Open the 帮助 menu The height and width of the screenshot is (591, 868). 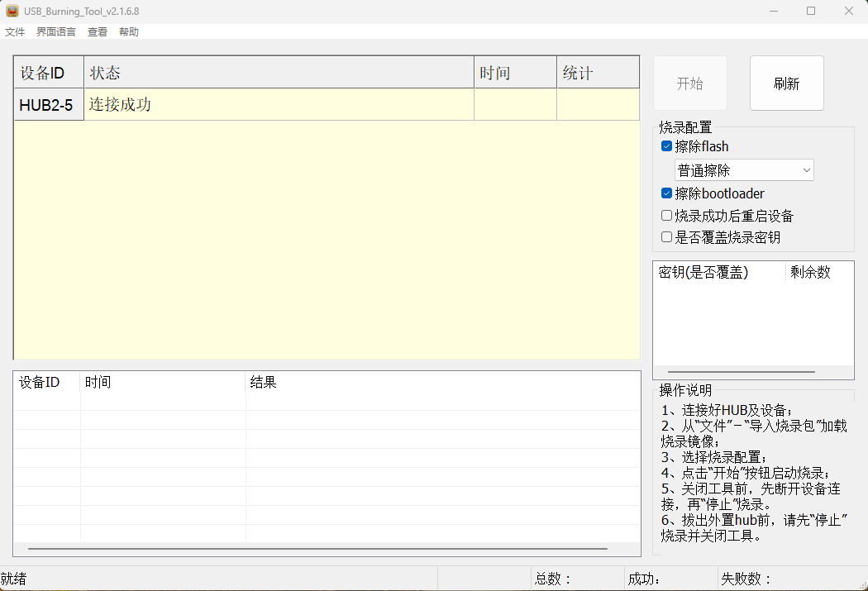click(129, 32)
